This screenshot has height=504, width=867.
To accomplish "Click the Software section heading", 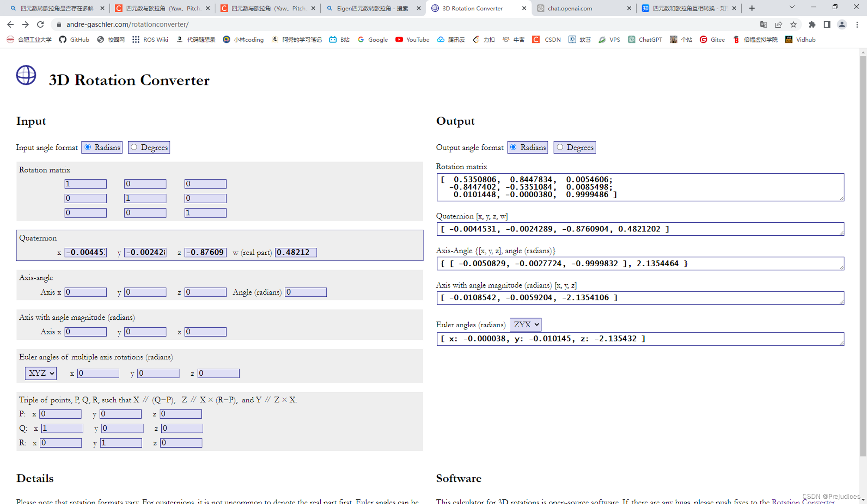I will pos(457,478).
